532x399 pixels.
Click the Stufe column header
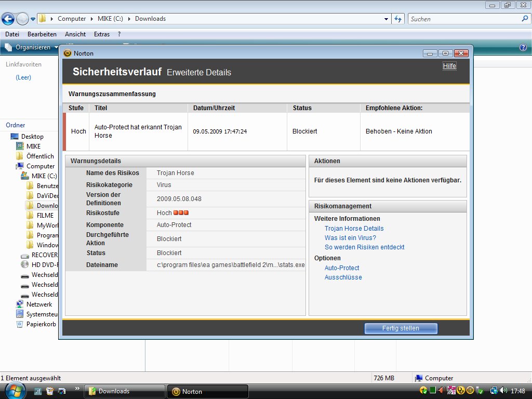pos(76,108)
